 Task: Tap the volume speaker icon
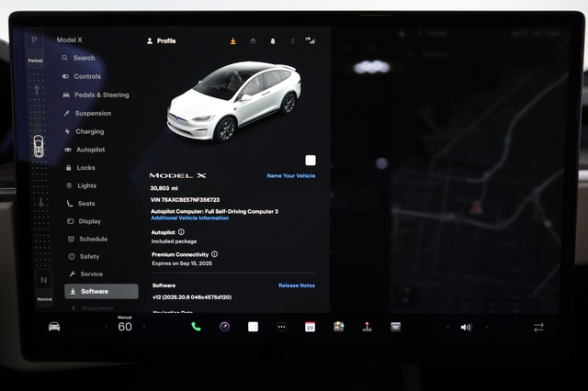466,328
